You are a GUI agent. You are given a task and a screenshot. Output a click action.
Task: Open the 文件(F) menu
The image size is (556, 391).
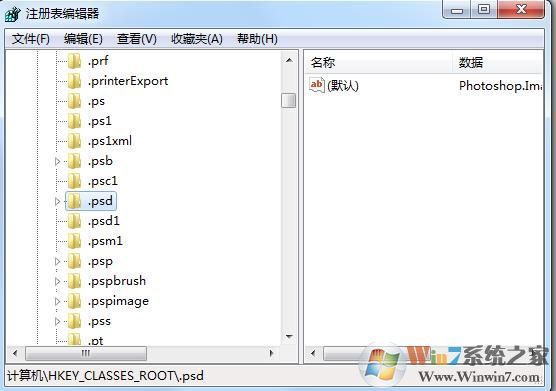[30, 39]
